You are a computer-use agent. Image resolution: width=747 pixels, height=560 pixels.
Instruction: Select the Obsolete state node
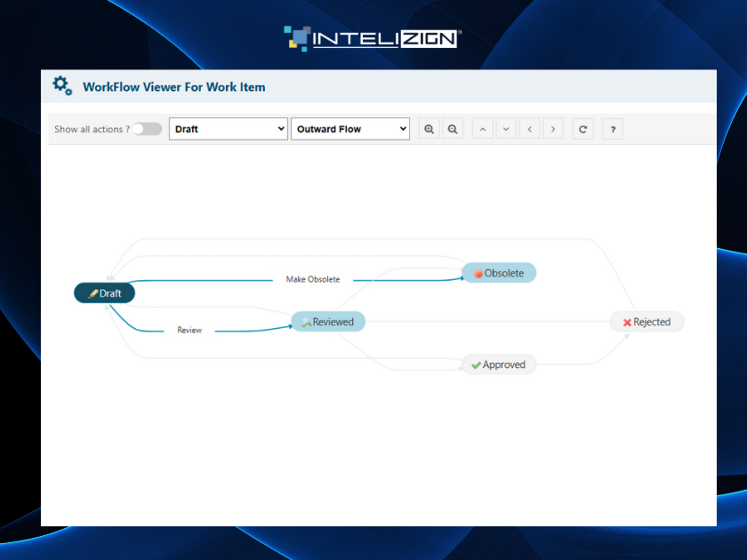click(x=499, y=273)
